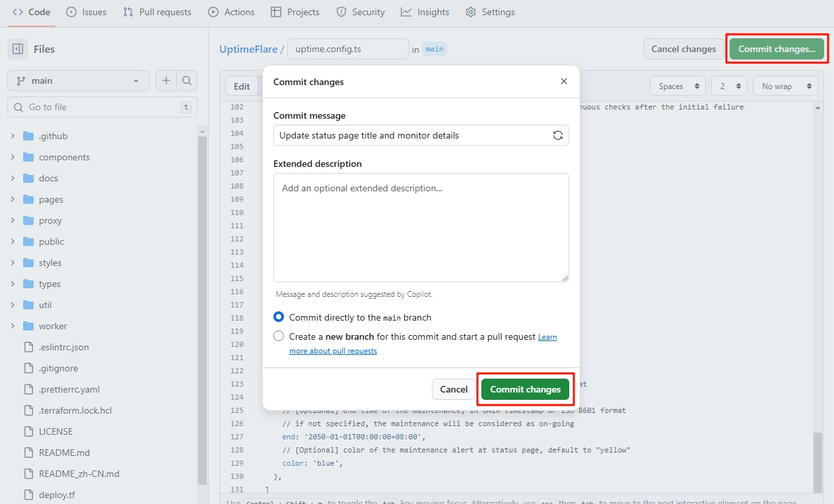
Task: Collapse the Files side panel icon
Action: 18,49
